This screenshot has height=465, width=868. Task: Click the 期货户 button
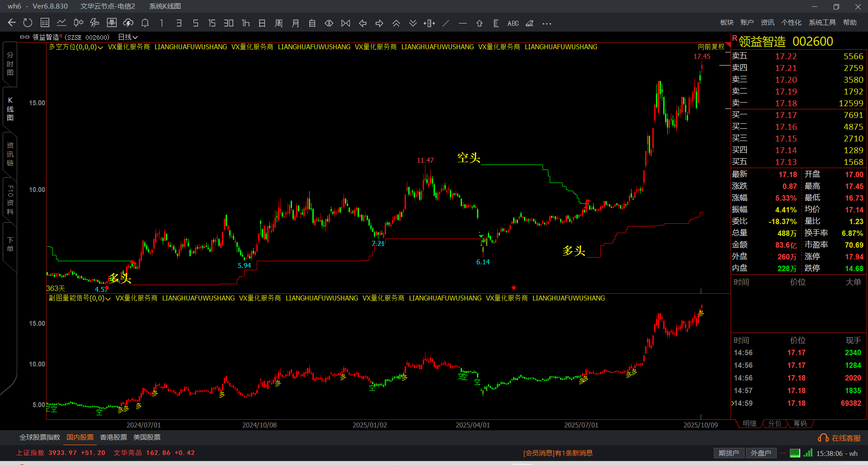728,453
